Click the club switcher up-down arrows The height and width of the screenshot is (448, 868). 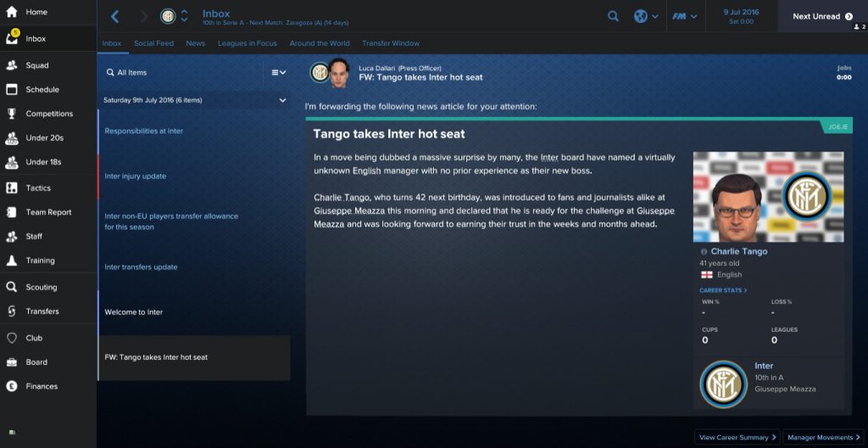[184, 17]
